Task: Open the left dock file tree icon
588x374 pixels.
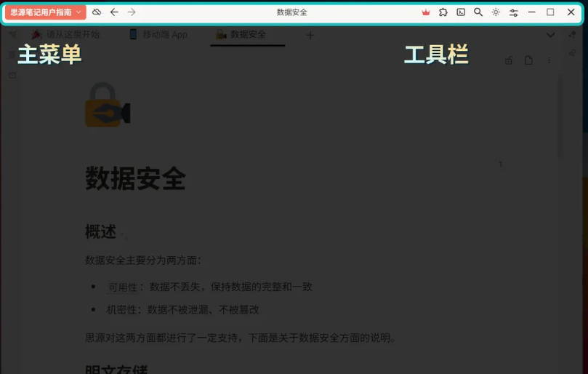Action: (12, 34)
